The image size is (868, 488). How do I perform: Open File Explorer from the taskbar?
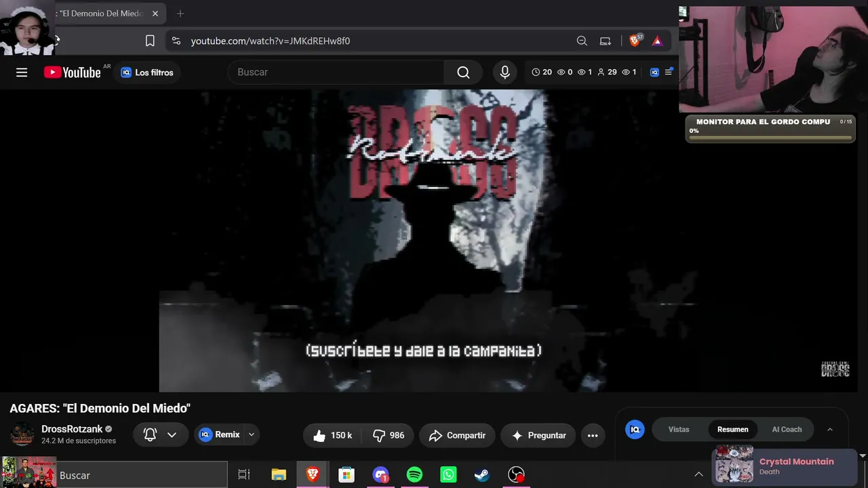pos(279,474)
